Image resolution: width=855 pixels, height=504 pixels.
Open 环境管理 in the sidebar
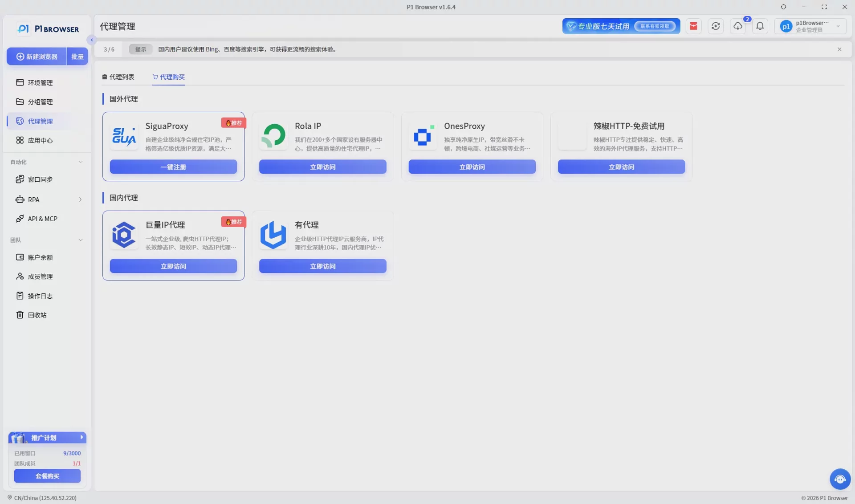[x=47, y=82]
